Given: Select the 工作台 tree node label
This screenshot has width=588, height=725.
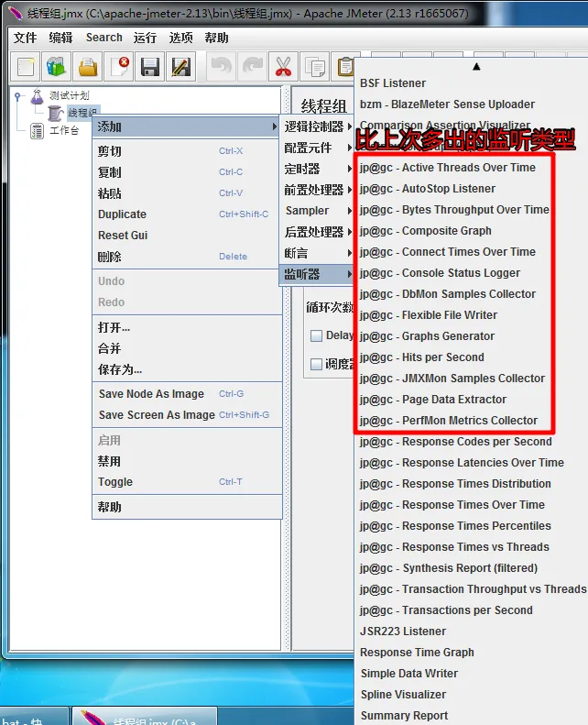Looking at the screenshot, I should point(64,131).
